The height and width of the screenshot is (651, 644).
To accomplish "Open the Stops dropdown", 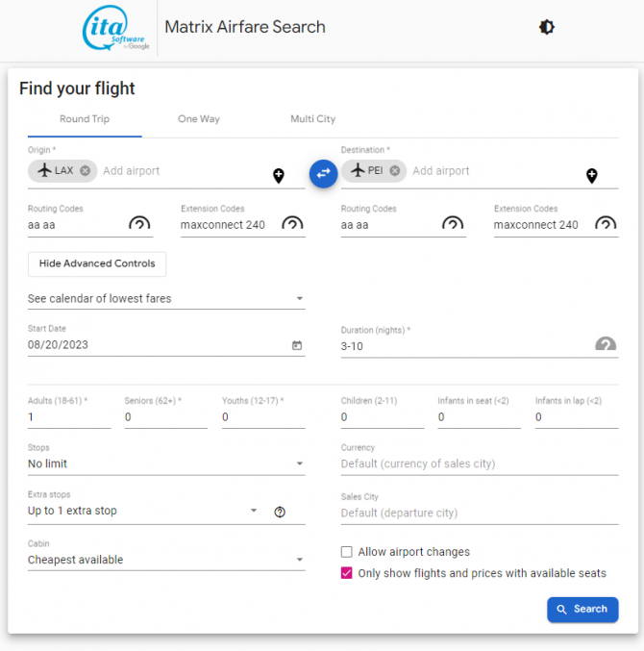I will [166, 463].
